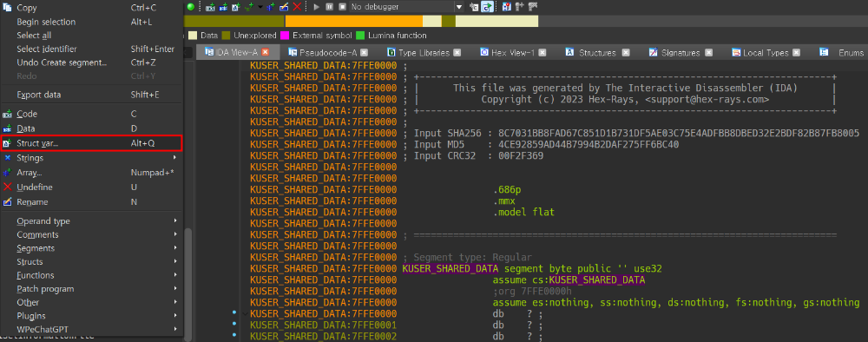The image size is (868, 342).
Task: Click the Data icon in the context menu
Action: coord(7,128)
